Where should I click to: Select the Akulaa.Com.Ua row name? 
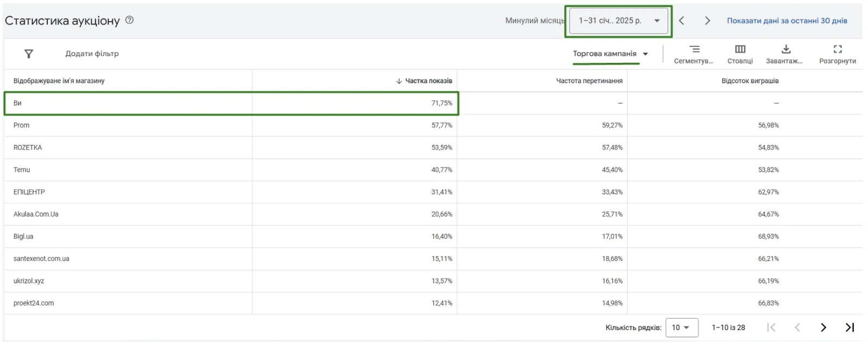point(36,214)
